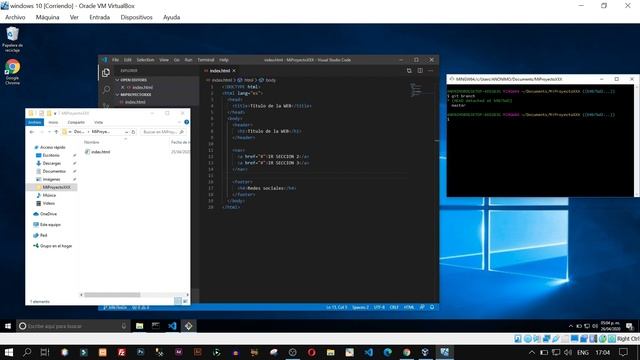The width and height of the screenshot is (640, 360).
Task: Click the VM Windows Start button
Action: pyautogui.click(x=8, y=326)
